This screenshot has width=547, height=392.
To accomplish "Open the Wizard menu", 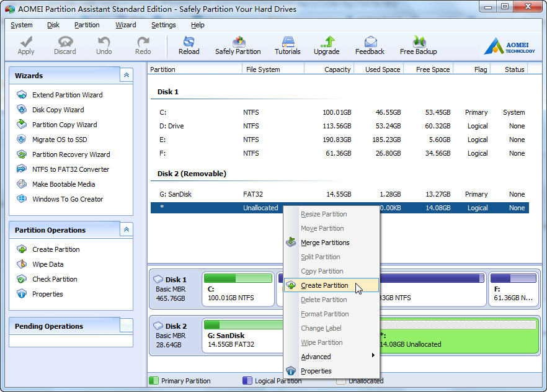I will [x=125, y=25].
